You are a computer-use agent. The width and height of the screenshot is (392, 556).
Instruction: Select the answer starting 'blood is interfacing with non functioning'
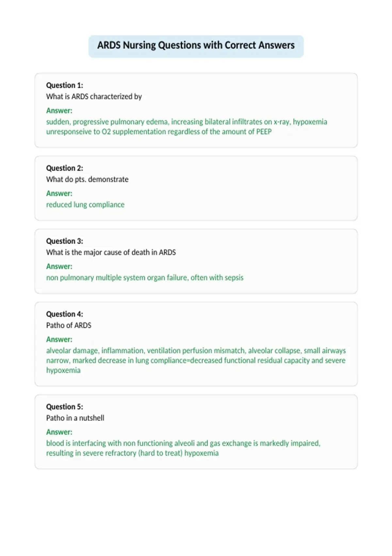tap(183, 448)
